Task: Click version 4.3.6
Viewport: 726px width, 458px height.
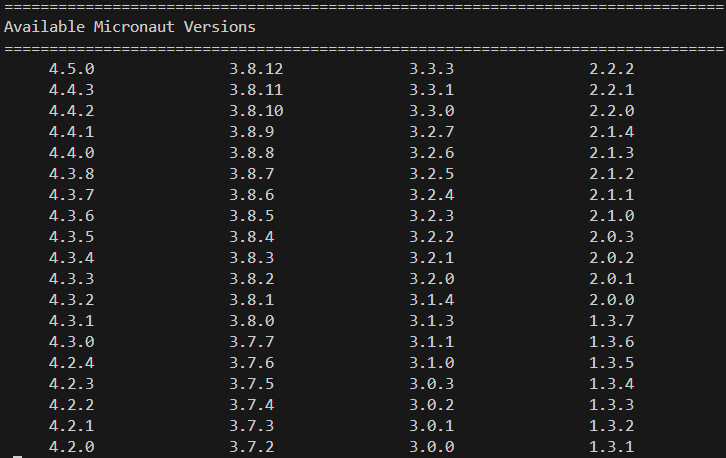Action: coord(71,216)
